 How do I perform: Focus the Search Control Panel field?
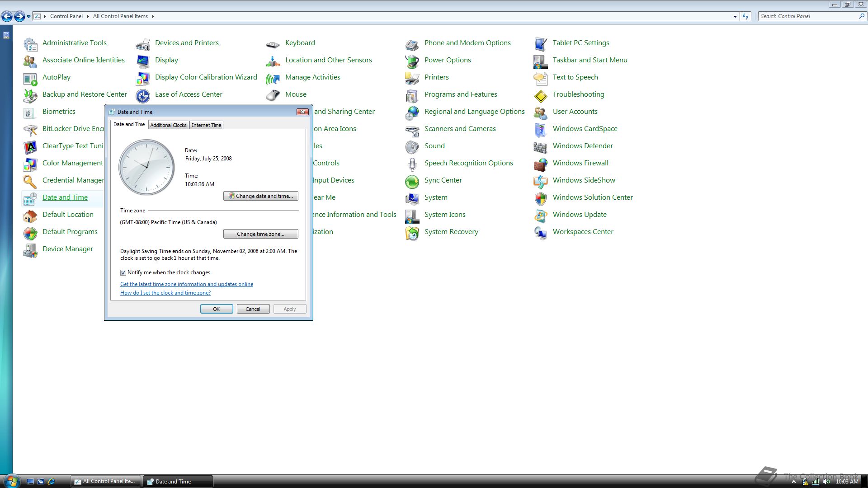808,16
